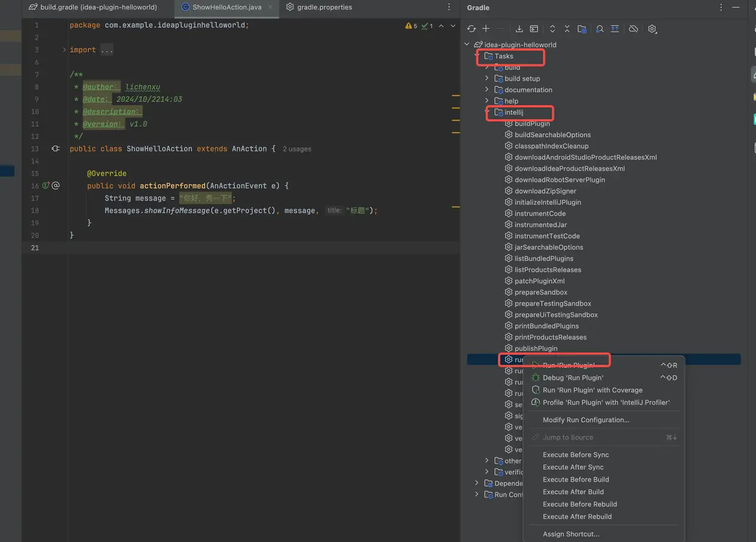Select Run 'Run Plugin' in context menu
This screenshot has height=542, width=756.
click(x=604, y=365)
